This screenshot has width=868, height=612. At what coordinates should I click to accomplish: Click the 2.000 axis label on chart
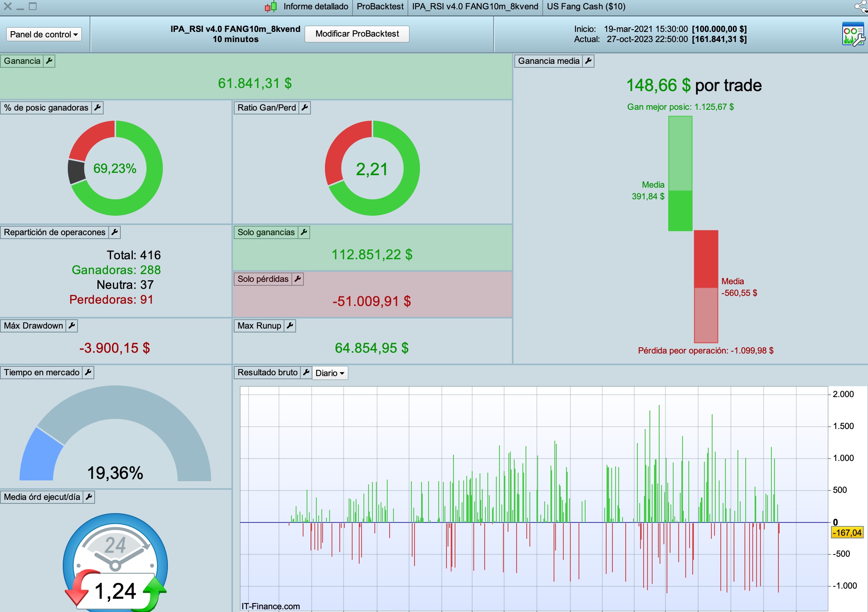point(843,394)
